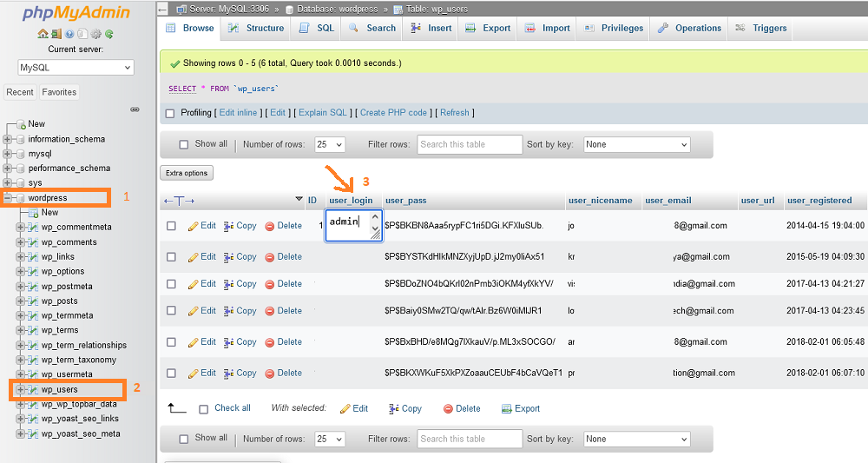Click Copy icon for 2018-02-01 06:05:48 row
The image size is (868, 463).
[228, 342]
